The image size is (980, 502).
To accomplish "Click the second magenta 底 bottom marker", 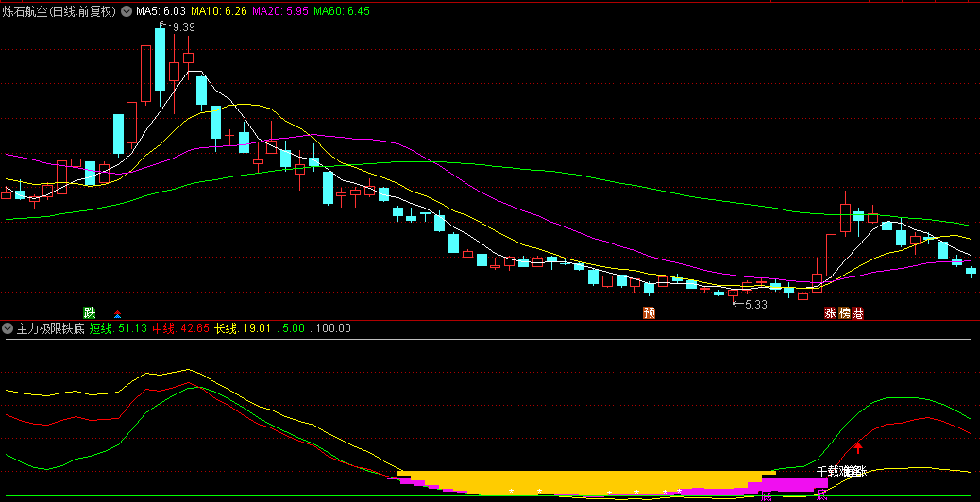I will [822, 496].
